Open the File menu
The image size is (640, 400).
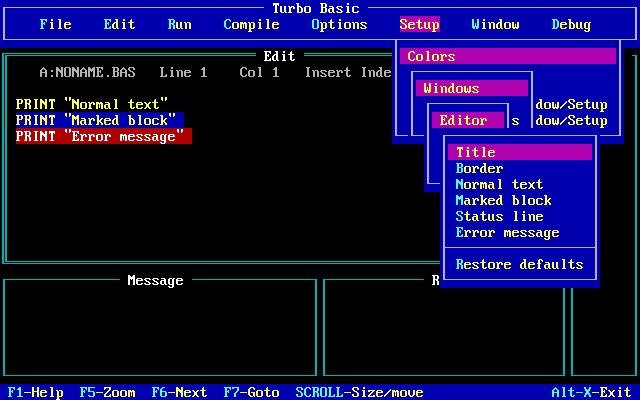click(x=56, y=24)
